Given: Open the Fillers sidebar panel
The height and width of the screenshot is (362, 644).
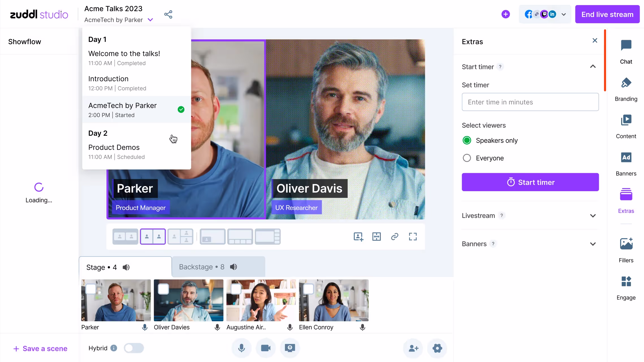Looking at the screenshot, I should point(626,250).
